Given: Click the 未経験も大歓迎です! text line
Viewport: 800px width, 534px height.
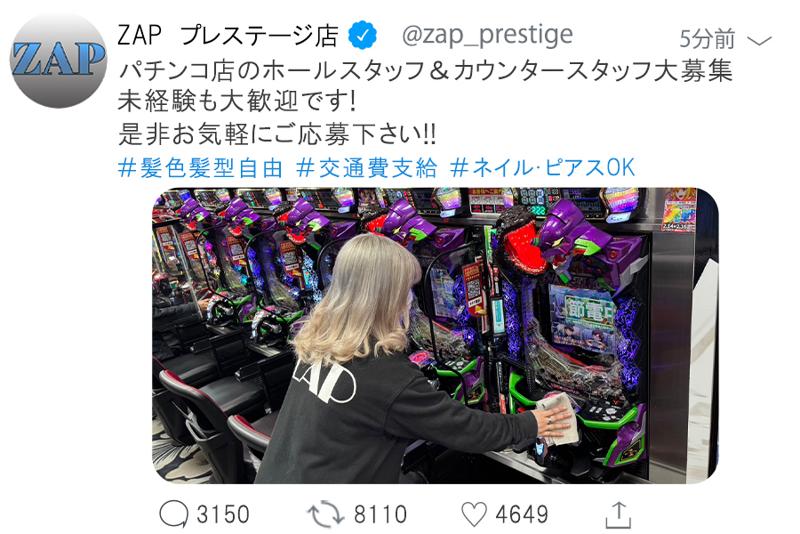Looking at the screenshot, I should 237,101.
